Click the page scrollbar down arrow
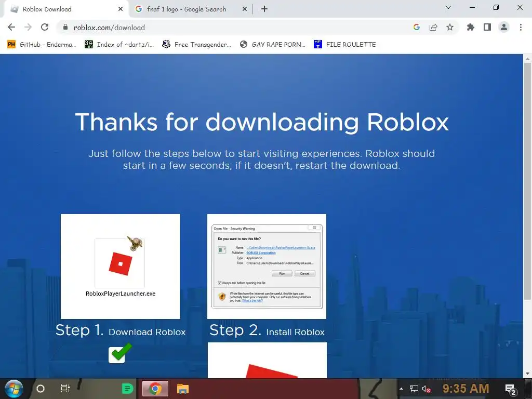532x399 pixels. click(527, 374)
